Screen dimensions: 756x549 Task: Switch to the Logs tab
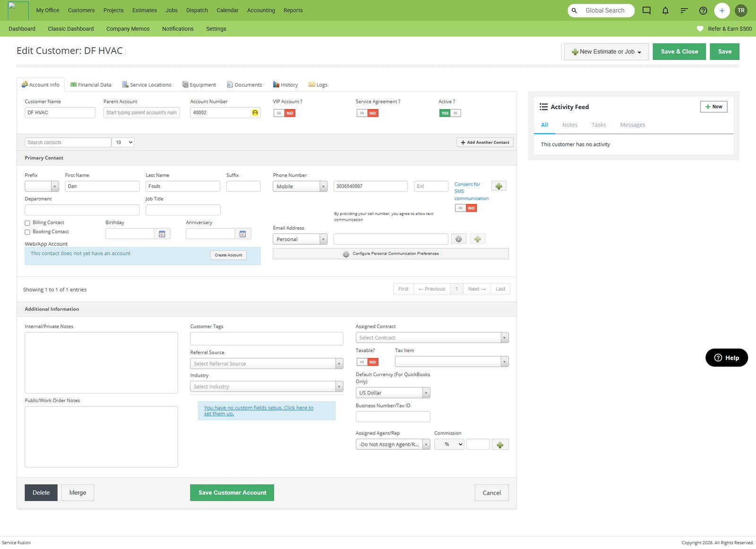point(318,85)
